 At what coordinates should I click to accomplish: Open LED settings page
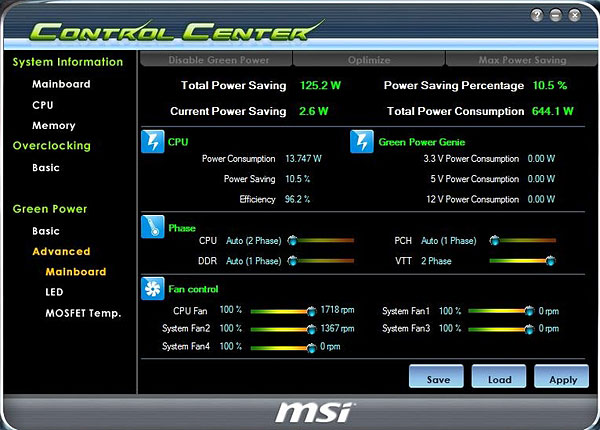coord(54,292)
